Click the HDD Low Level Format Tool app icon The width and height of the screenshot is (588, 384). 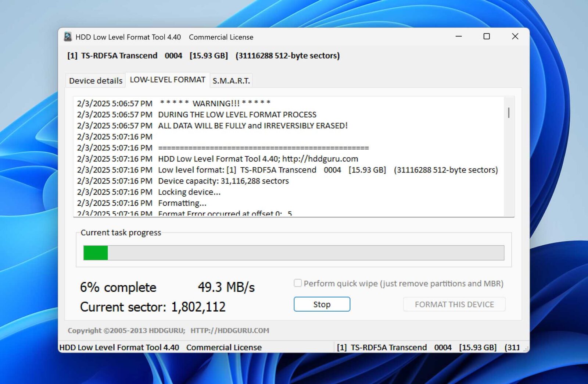tap(67, 36)
